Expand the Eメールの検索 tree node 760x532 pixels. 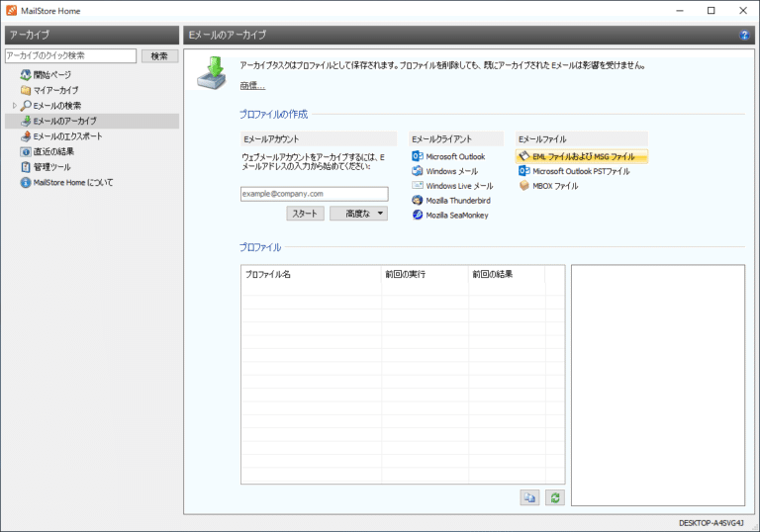(x=15, y=105)
